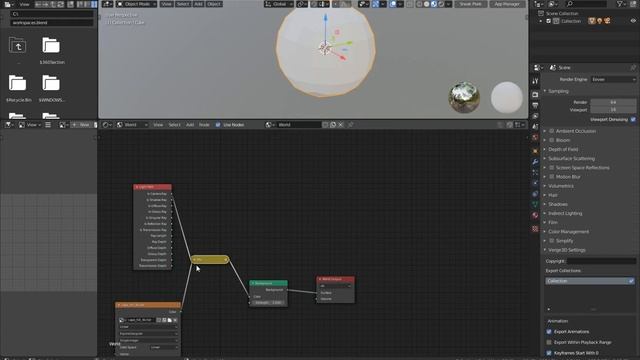Expand the Color Management panel
Image resolution: width=640 pixels, height=360 pixels.
click(x=568, y=232)
